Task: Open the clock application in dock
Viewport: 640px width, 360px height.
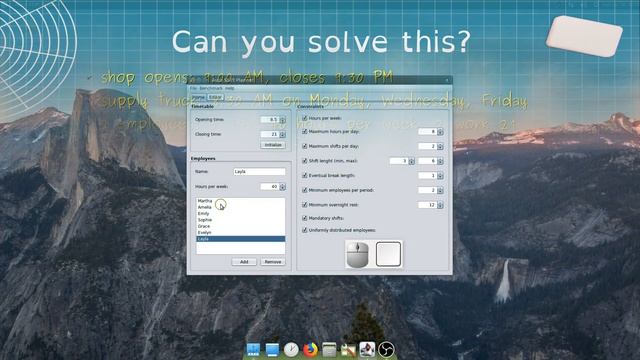Action: 291,350
